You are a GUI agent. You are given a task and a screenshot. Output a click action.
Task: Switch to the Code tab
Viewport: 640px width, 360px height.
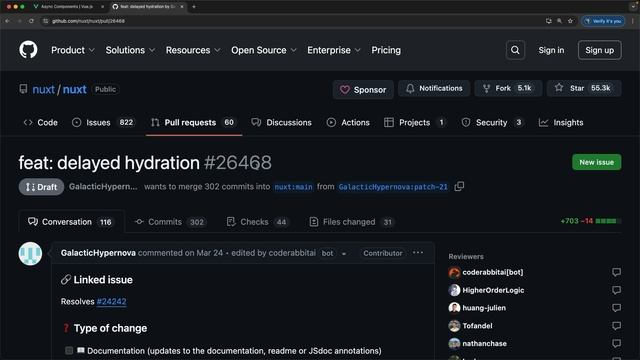[x=40, y=122]
